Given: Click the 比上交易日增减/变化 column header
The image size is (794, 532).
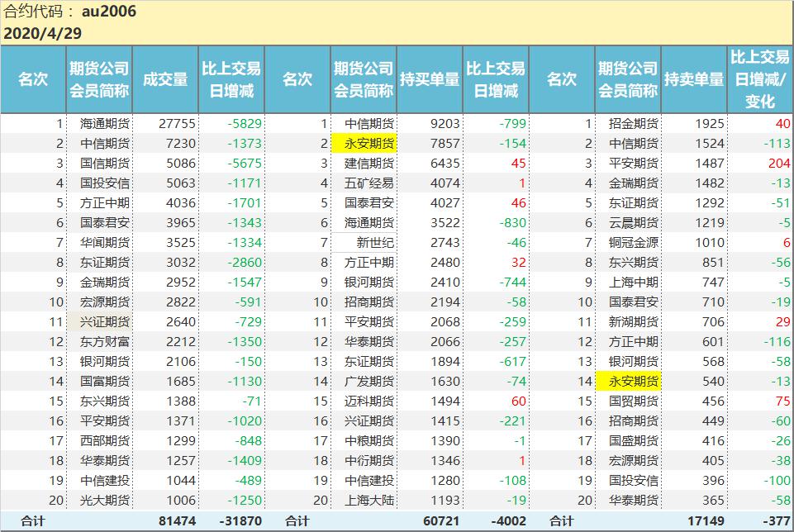Looking at the screenshot, I should coord(760,79).
